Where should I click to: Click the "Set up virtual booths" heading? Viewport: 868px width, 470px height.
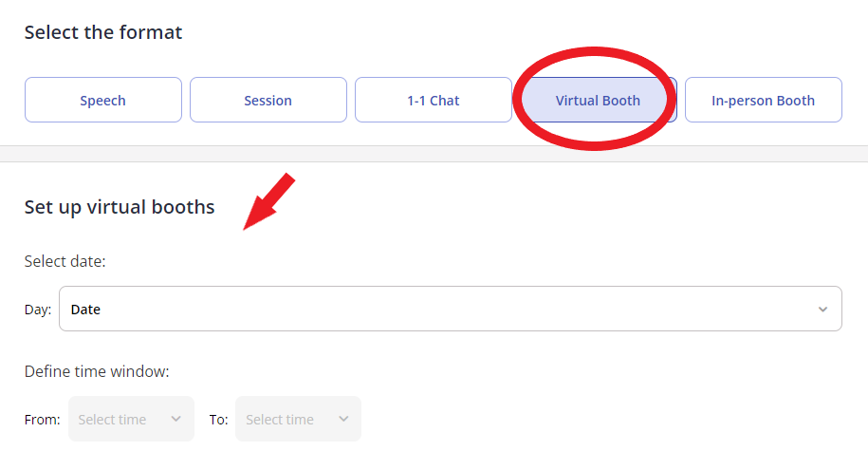(x=120, y=207)
